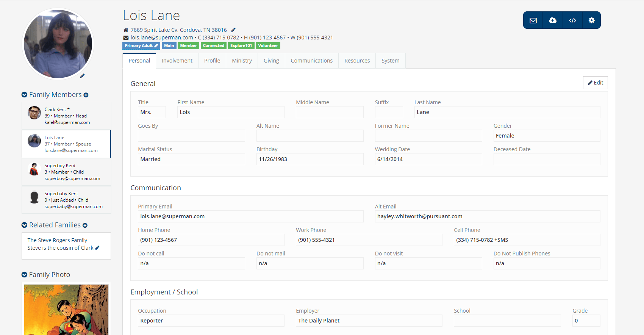Image resolution: width=644 pixels, height=335 pixels.
Task: Edit profile photo via pencil icon
Action: (82, 76)
